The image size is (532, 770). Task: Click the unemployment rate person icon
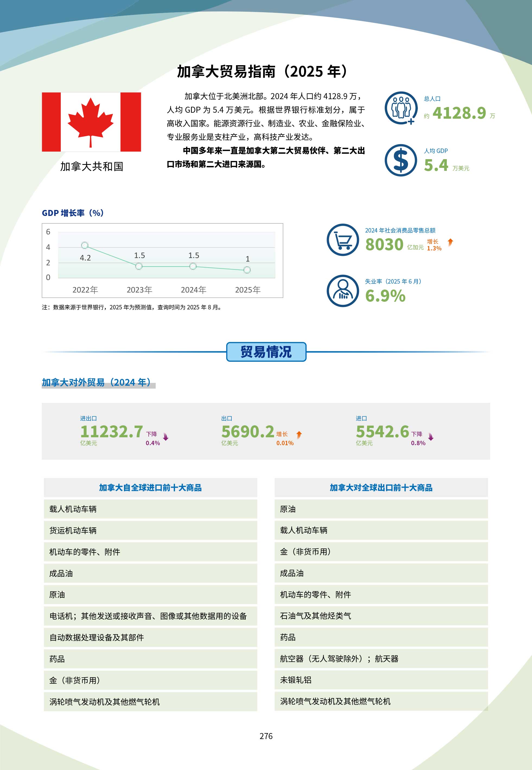click(343, 291)
